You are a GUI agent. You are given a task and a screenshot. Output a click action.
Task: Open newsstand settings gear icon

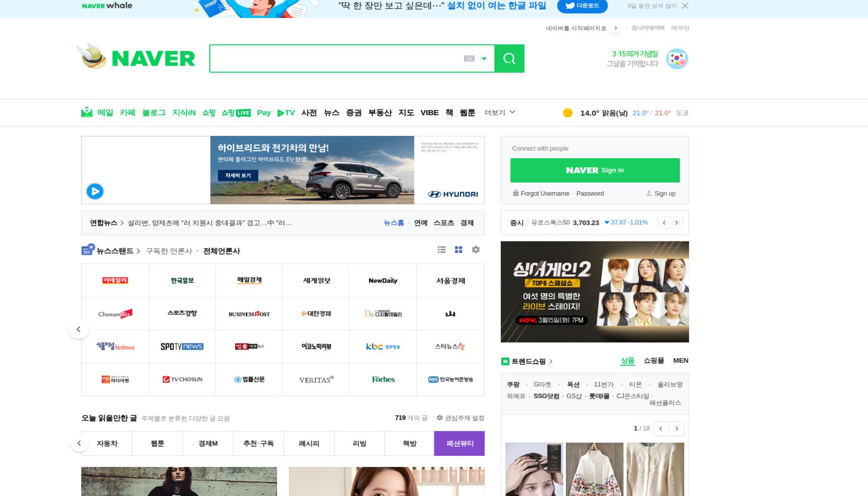coord(476,250)
